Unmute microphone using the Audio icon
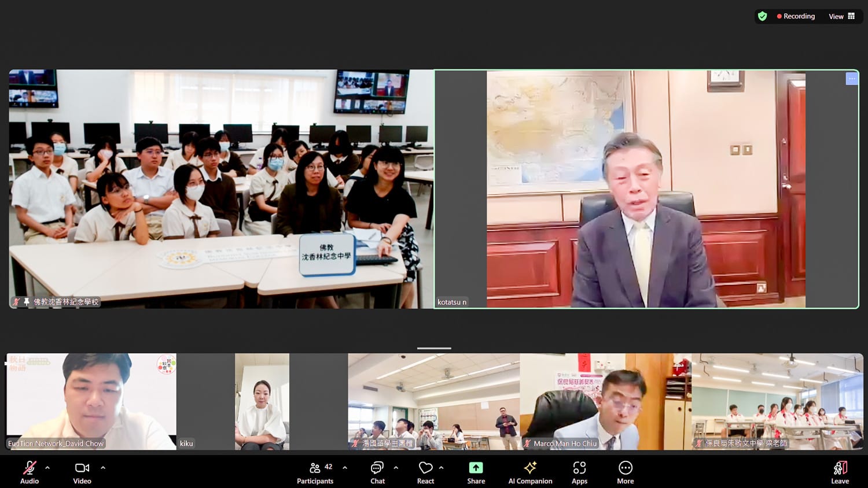868x488 pixels. click(x=30, y=468)
